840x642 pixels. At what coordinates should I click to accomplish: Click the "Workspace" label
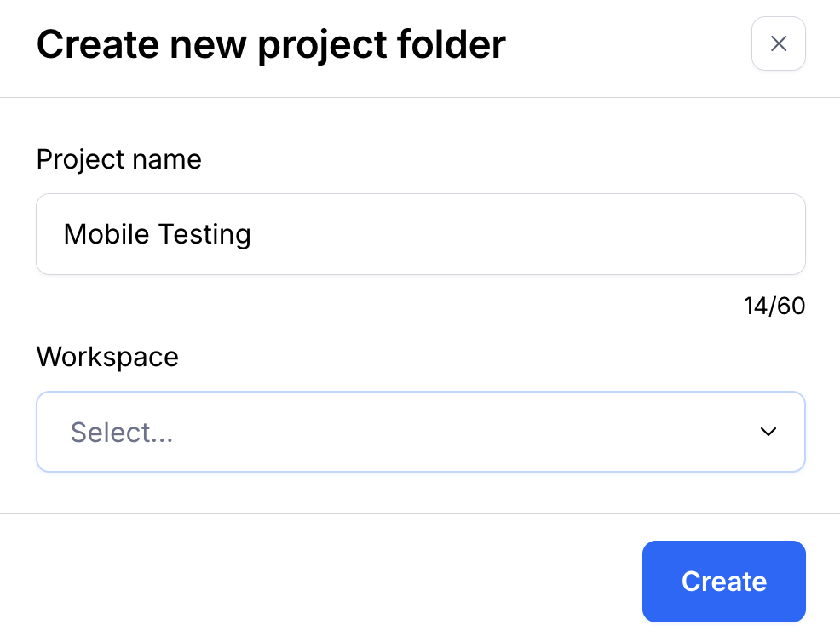[107, 356]
